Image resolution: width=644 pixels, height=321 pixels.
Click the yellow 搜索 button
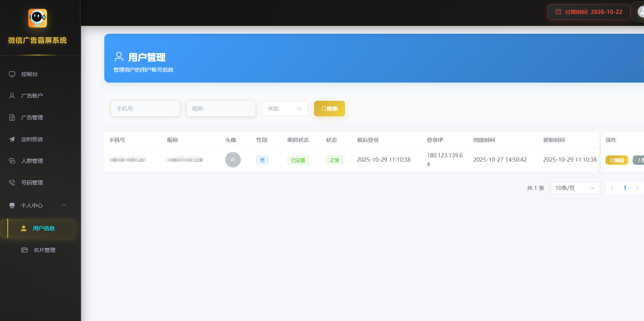click(x=329, y=109)
